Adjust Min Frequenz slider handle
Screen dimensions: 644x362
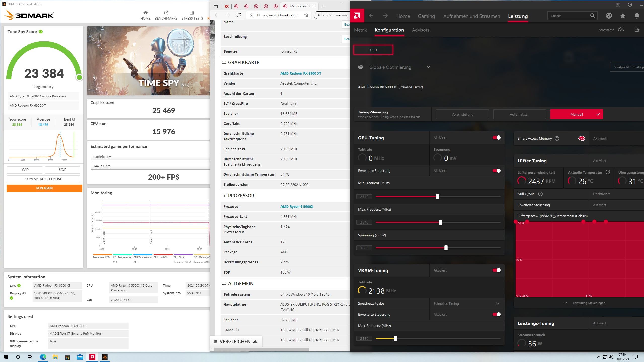click(438, 197)
